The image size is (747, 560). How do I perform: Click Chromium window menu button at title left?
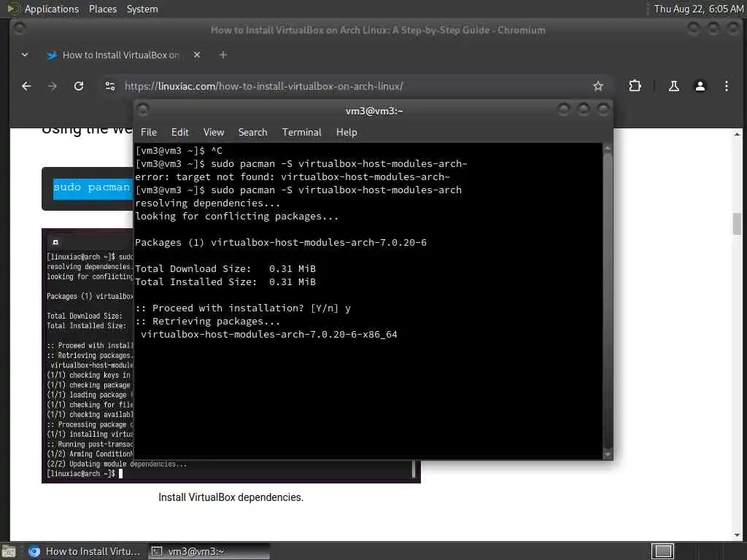point(20,29)
